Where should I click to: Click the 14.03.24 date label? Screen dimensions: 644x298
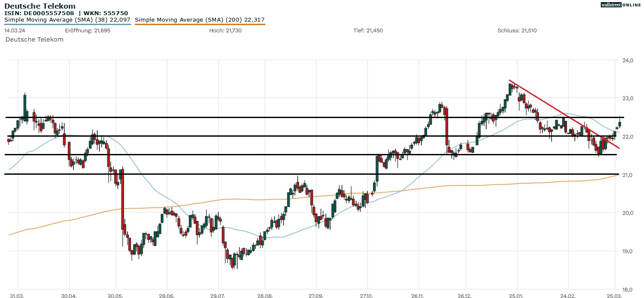click(13, 31)
